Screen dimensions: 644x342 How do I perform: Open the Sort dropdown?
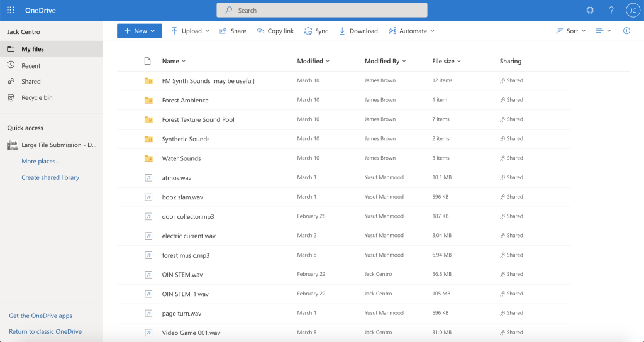tap(570, 31)
